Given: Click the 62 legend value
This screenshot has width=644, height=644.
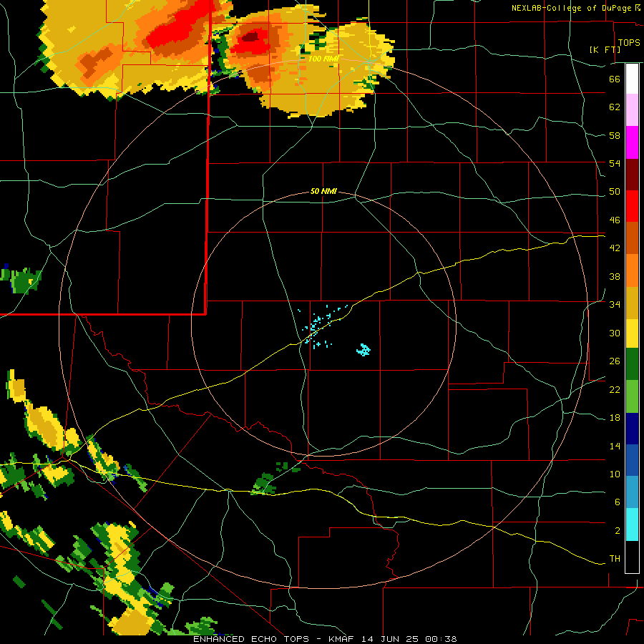Looking at the screenshot, I should tap(615, 107).
